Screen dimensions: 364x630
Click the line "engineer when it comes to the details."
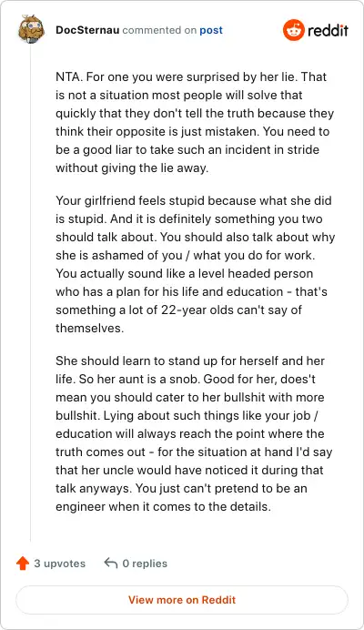pyautogui.click(x=164, y=506)
